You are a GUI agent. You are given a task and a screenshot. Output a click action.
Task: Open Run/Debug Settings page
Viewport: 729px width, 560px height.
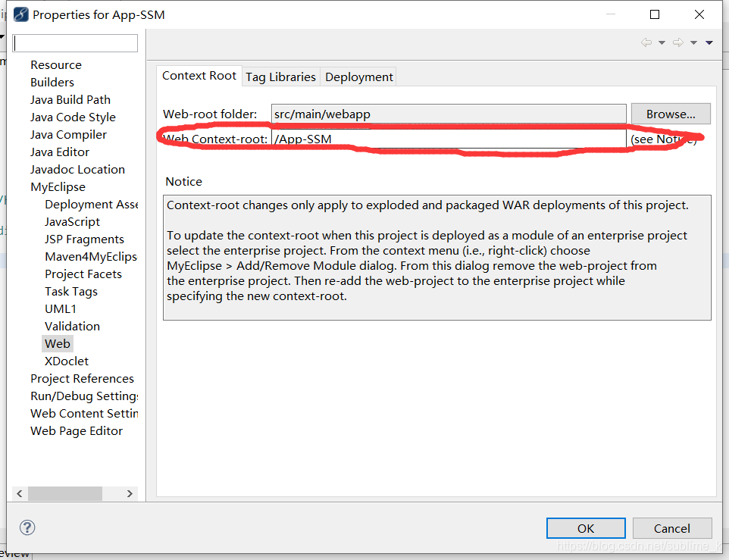(x=84, y=396)
